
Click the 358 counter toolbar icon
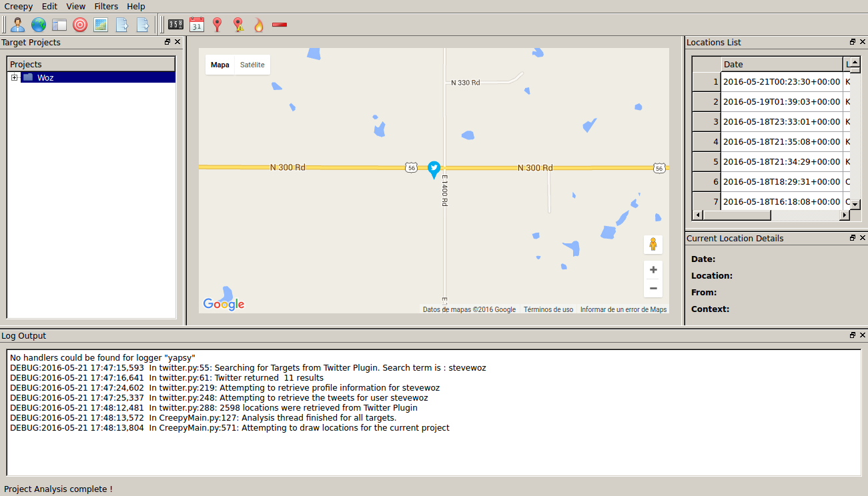pyautogui.click(x=175, y=25)
